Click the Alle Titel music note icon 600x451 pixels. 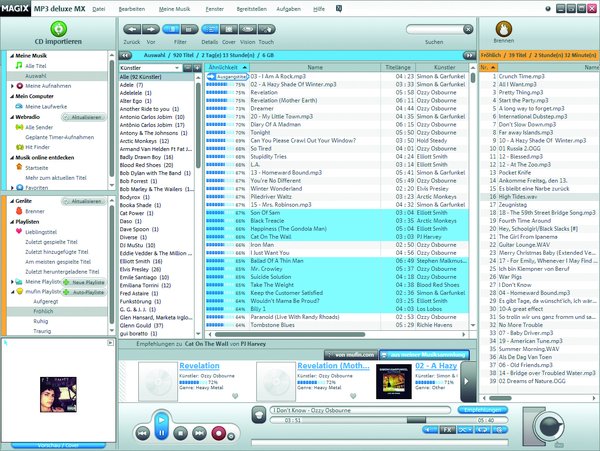(19, 65)
